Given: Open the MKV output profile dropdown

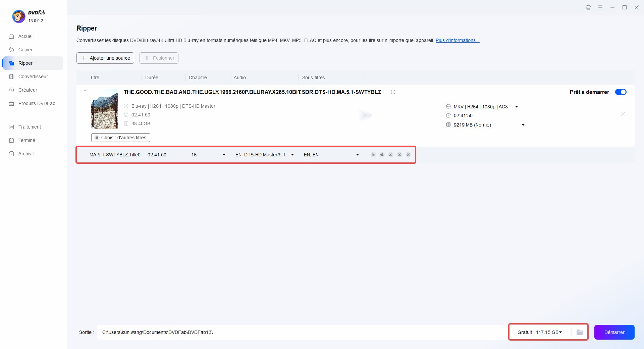Looking at the screenshot, I should click(x=516, y=107).
